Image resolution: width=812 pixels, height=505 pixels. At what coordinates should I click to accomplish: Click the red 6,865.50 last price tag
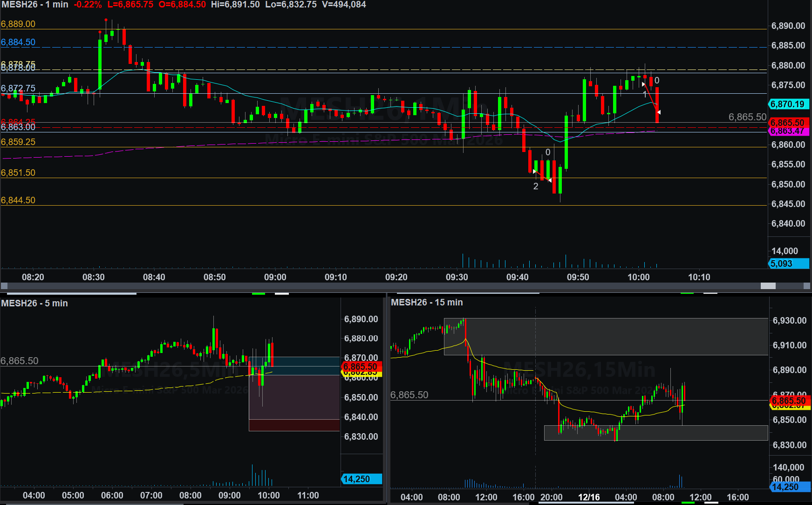789,123
